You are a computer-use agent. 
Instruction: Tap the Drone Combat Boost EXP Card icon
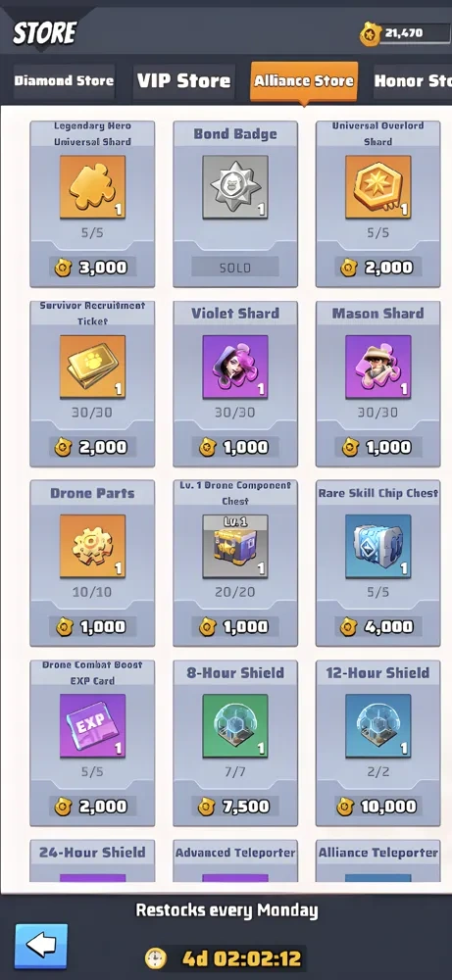tap(92, 725)
